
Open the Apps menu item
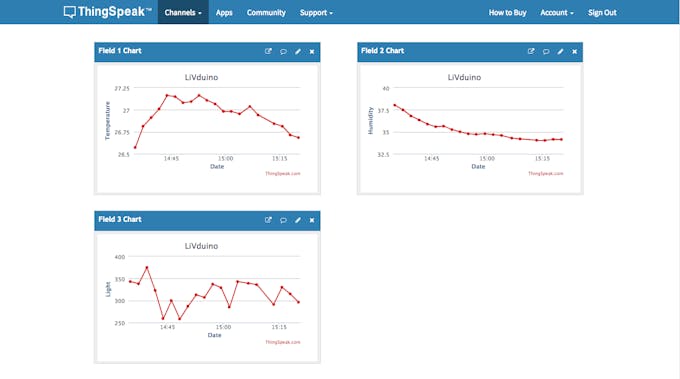click(224, 13)
